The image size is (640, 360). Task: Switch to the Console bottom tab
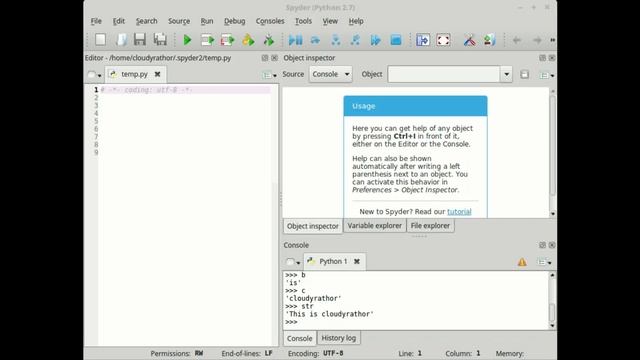coord(299,338)
